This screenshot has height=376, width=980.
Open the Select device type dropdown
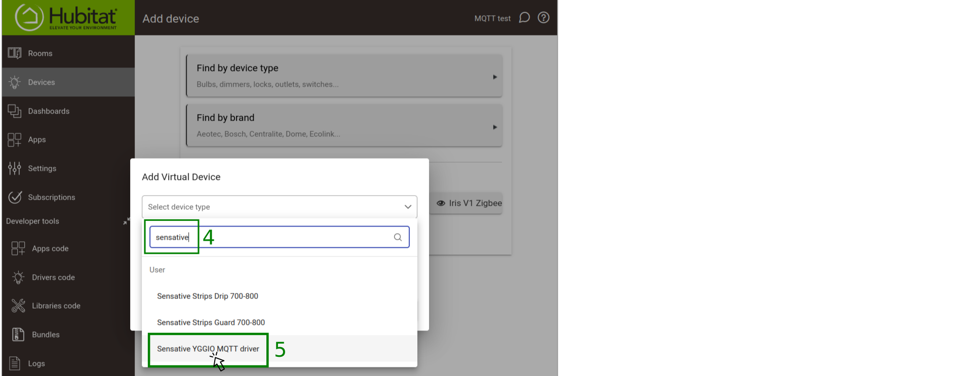(x=280, y=207)
